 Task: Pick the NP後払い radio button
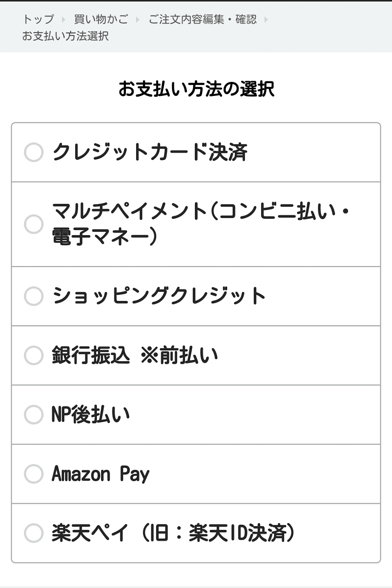pos(34,415)
